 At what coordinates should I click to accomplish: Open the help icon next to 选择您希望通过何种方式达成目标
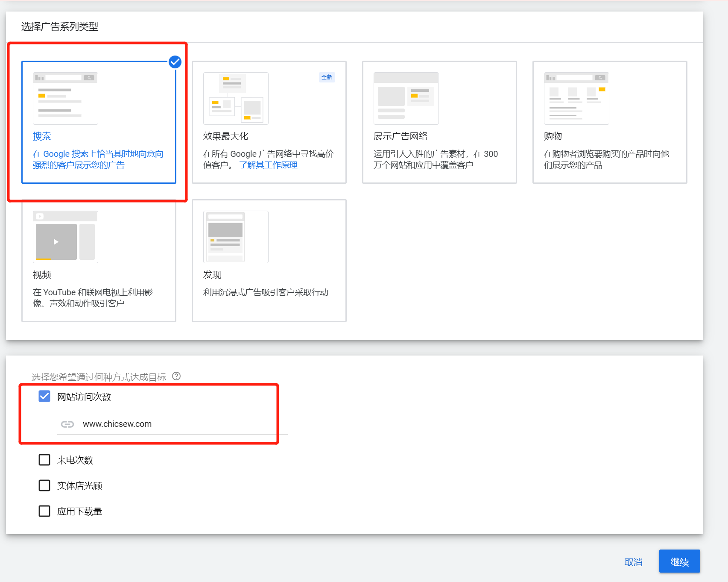(x=176, y=376)
